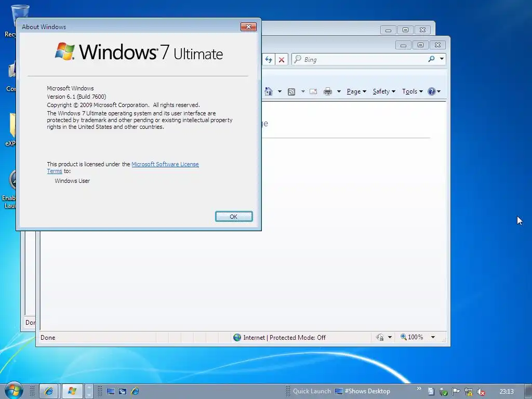532x399 pixels.
Task: Click the 100% zoom level button
Action: click(x=411, y=337)
